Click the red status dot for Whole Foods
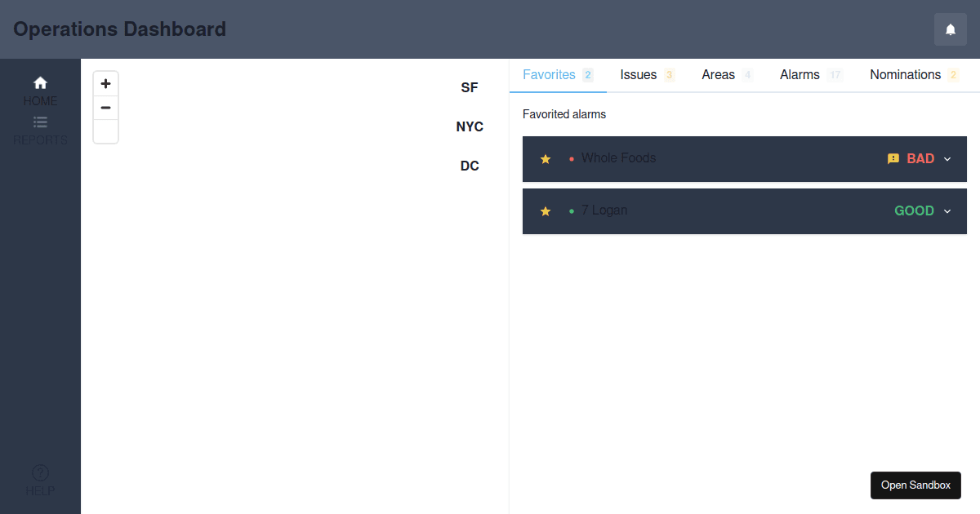The width and height of the screenshot is (980, 514). tap(572, 159)
